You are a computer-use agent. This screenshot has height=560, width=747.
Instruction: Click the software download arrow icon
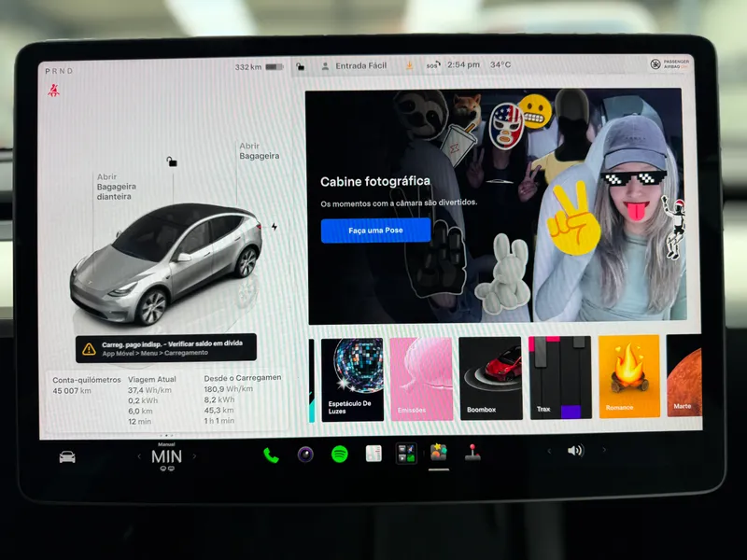coord(409,65)
